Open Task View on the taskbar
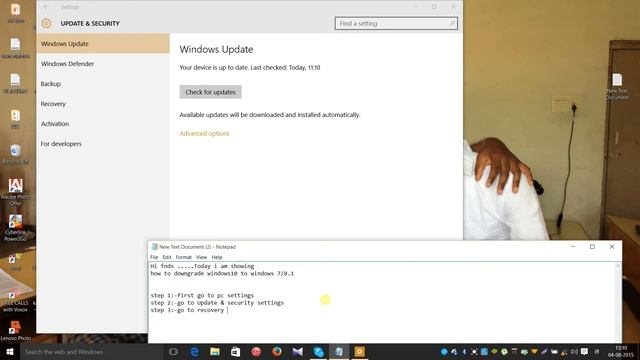Screen dimensions: 640x360 click(x=173, y=351)
